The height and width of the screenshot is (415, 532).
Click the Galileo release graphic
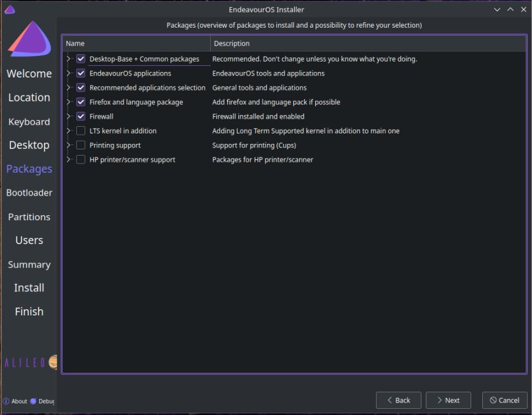[30, 362]
